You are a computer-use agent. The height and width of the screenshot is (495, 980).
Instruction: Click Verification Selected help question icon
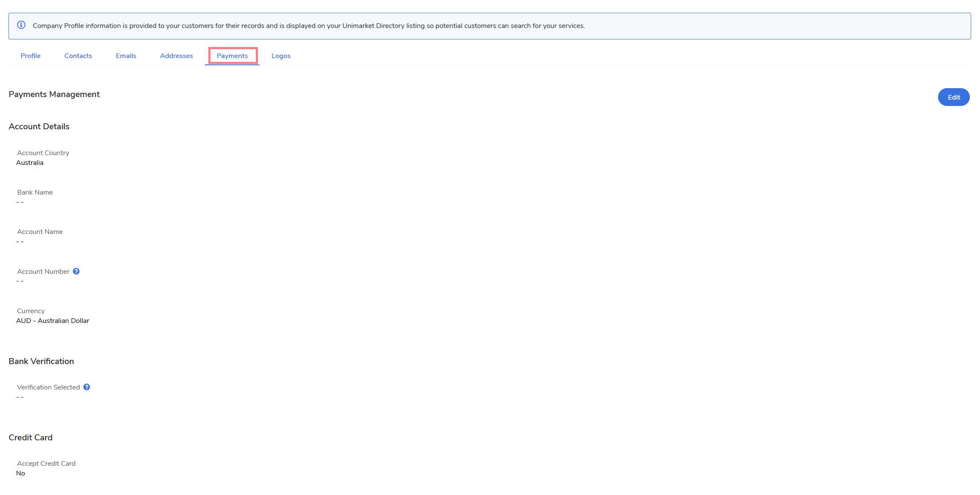click(x=87, y=387)
